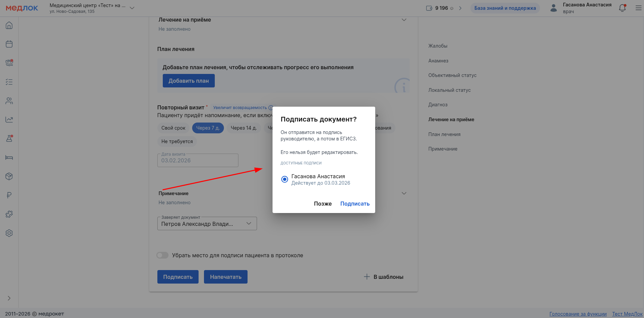Open notifications bell icon
Image resolution: width=644 pixels, height=318 pixels.
pos(622,8)
